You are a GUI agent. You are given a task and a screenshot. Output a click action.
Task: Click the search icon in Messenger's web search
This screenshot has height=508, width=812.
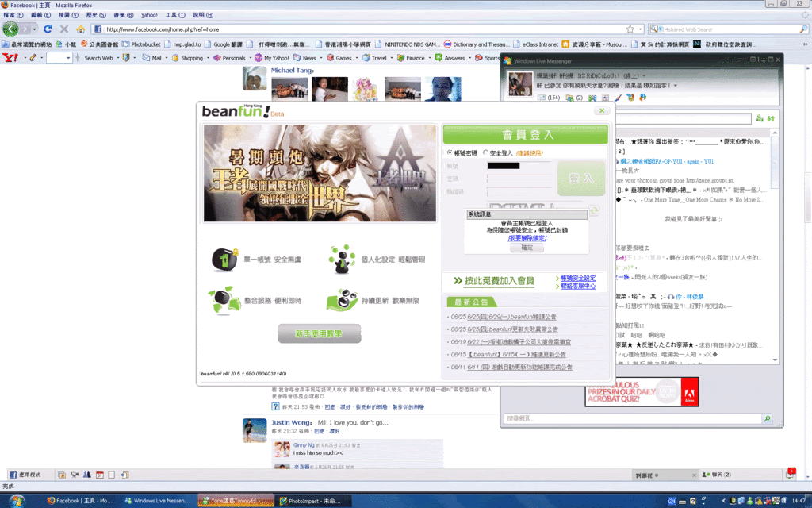pyautogui.click(x=767, y=418)
